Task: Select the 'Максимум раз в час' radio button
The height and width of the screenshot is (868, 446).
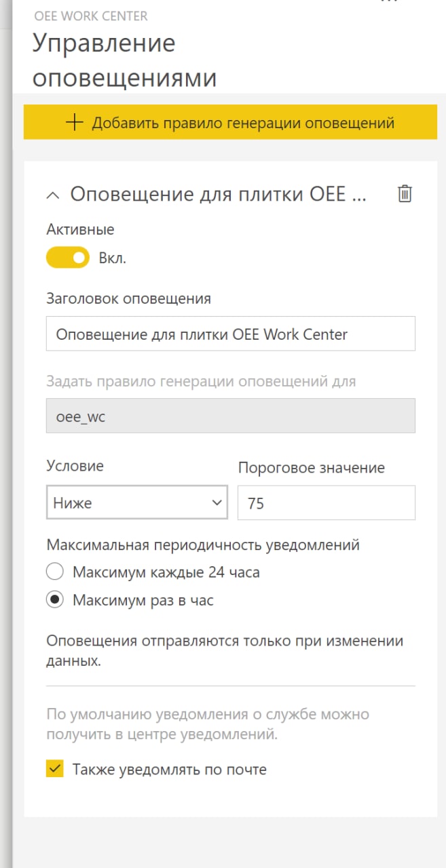Action: [x=55, y=600]
